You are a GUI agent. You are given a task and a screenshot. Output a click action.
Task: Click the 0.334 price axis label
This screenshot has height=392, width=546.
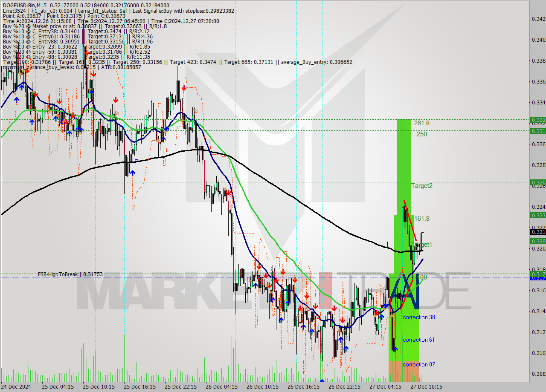539,102
